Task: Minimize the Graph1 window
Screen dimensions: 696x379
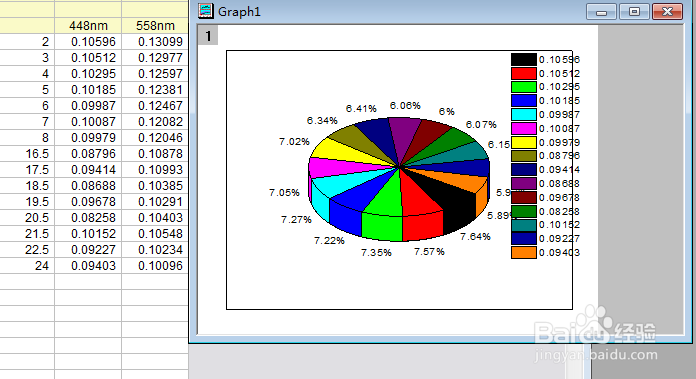Action: point(601,12)
